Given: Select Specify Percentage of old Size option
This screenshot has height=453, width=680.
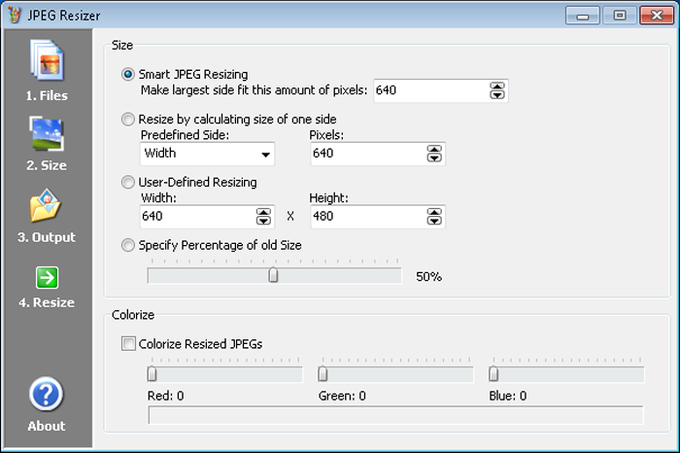Looking at the screenshot, I should click(128, 245).
